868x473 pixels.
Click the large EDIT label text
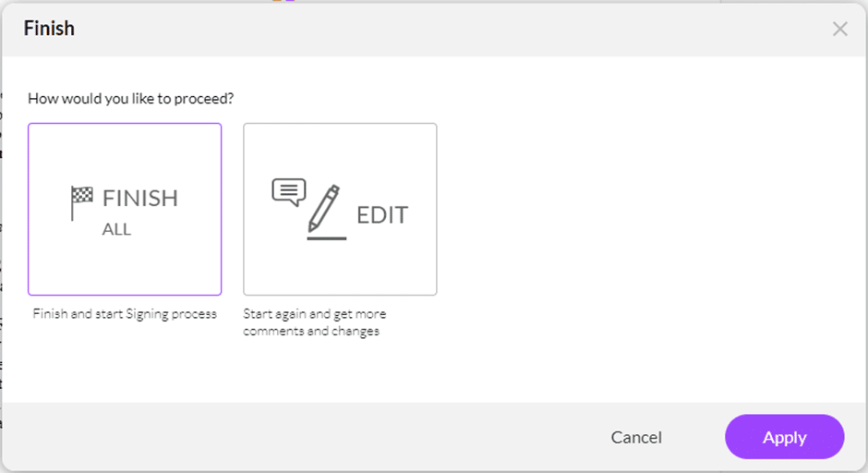[x=382, y=215]
